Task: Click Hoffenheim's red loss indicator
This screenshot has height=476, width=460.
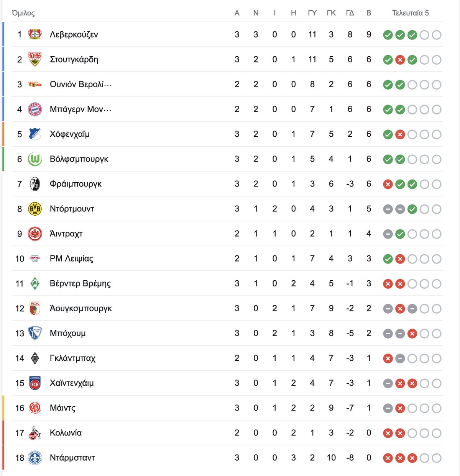Action: [x=400, y=134]
